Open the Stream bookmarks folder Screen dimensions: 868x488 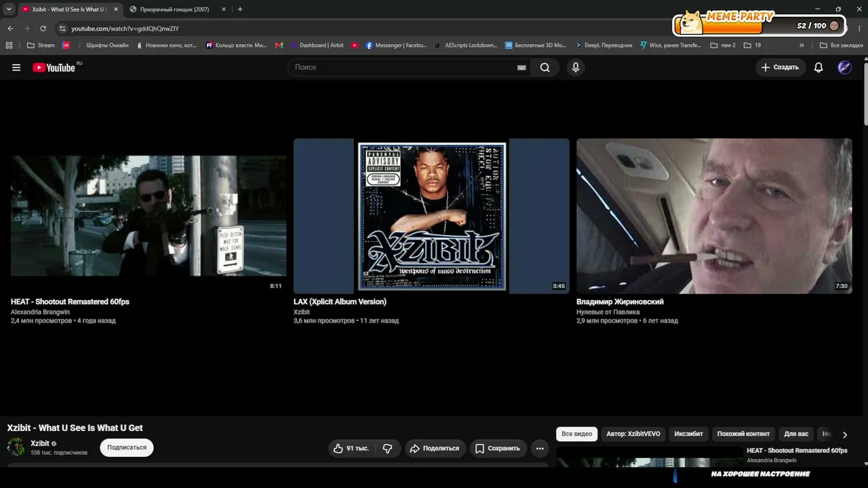41,45
